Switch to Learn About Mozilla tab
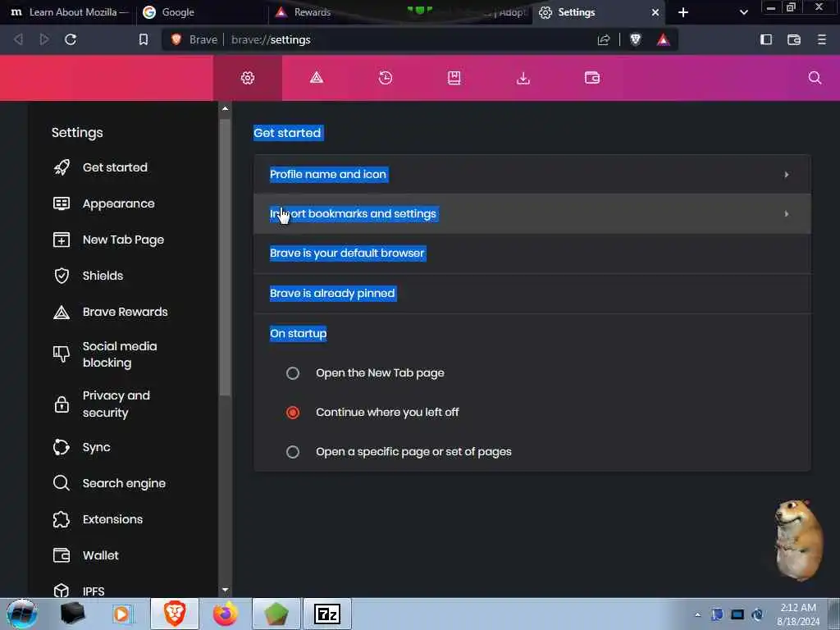The height and width of the screenshot is (630, 840). [68, 12]
